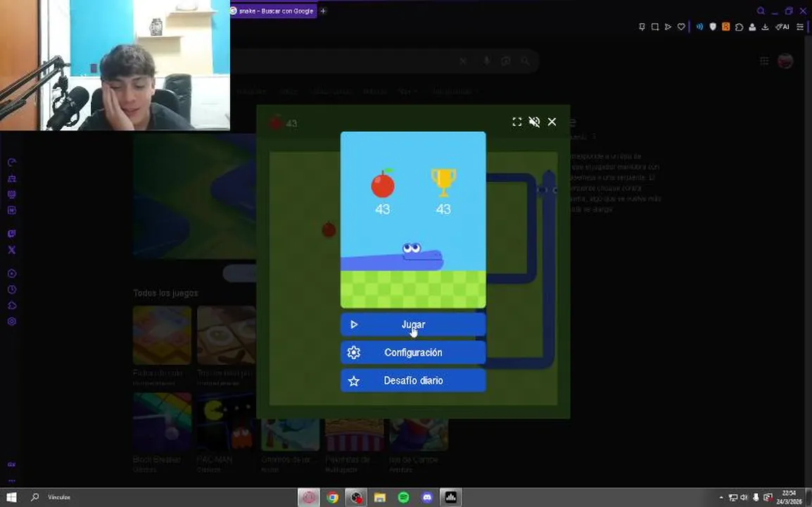Open the X (Twitter) sidebar icon

coord(12,250)
